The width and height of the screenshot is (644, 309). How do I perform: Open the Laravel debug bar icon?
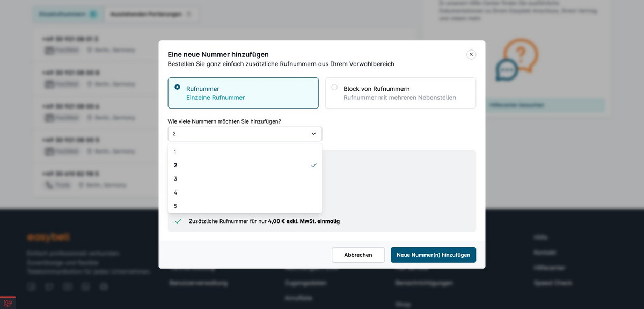[x=8, y=303]
